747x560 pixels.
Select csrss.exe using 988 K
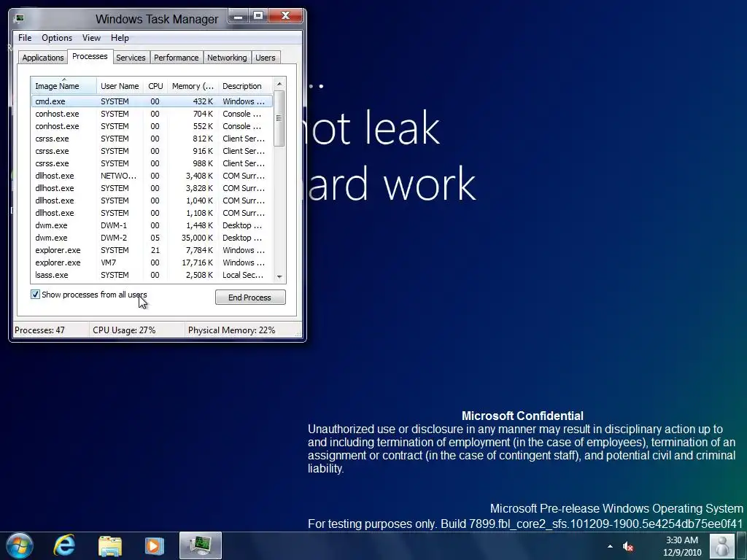[x=152, y=163]
